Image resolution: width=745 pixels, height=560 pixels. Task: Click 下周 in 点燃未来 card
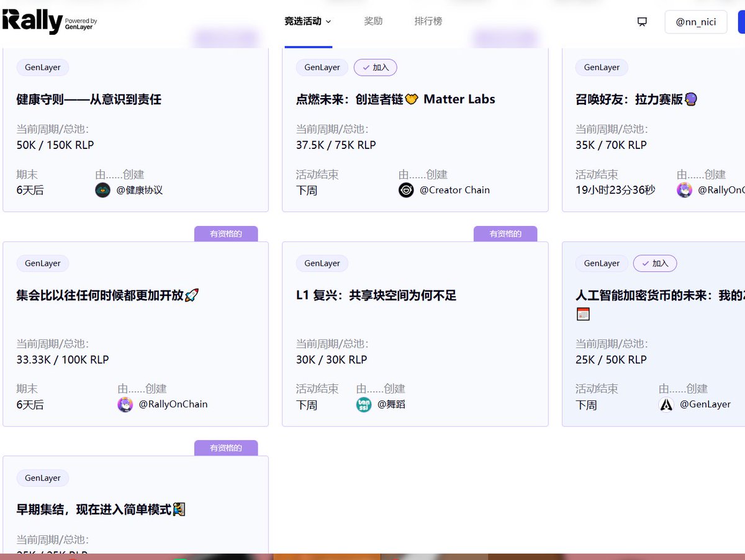coord(307,191)
